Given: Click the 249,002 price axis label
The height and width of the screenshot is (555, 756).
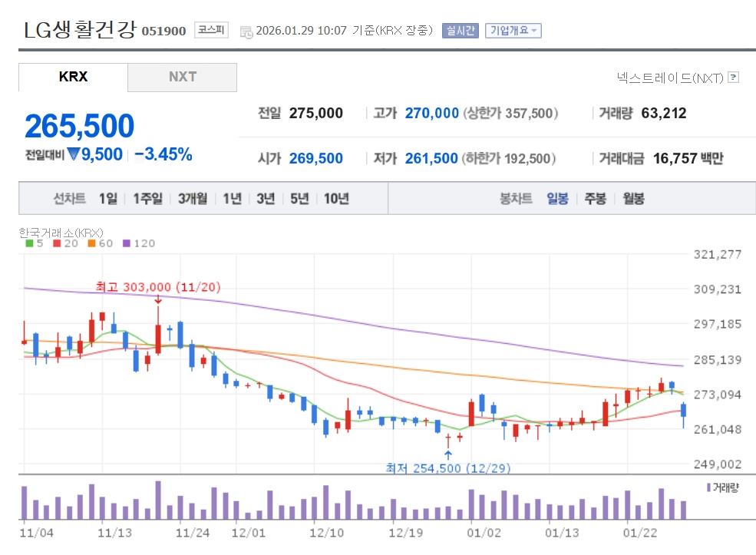Looking at the screenshot, I should 718,464.
